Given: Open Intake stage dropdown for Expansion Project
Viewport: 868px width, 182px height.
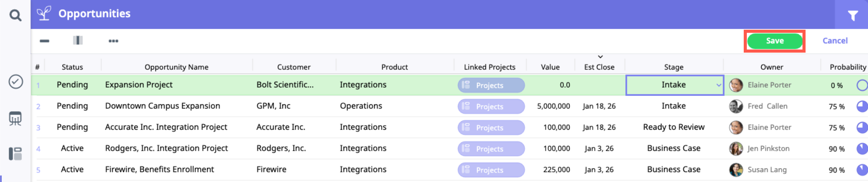Looking at the screenshot, I should tap(718, 85).
